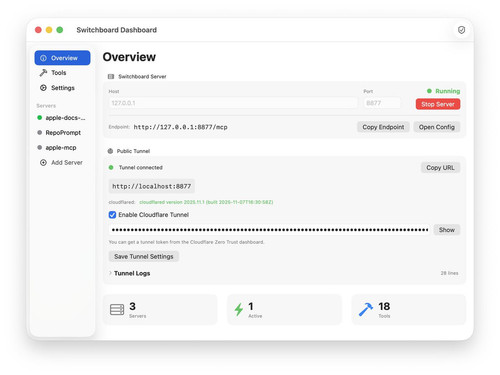Click the '1 Active' stat card
This screenshot has width=500, height=375.
tap(284, 309)
